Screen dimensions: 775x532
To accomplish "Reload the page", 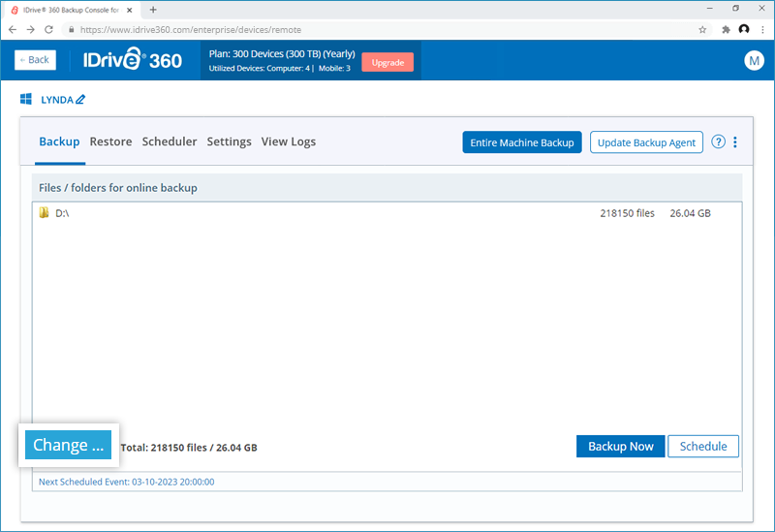I will coord(48,30).
